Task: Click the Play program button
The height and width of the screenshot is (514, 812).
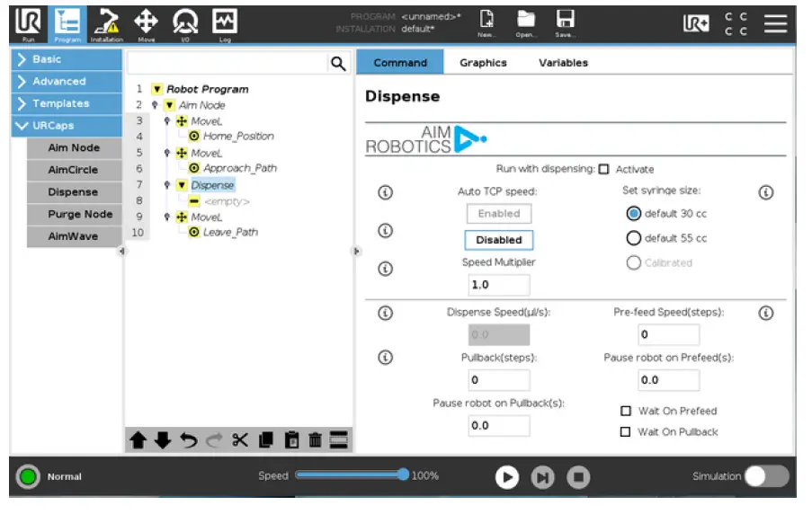Action: pos(506,477)
